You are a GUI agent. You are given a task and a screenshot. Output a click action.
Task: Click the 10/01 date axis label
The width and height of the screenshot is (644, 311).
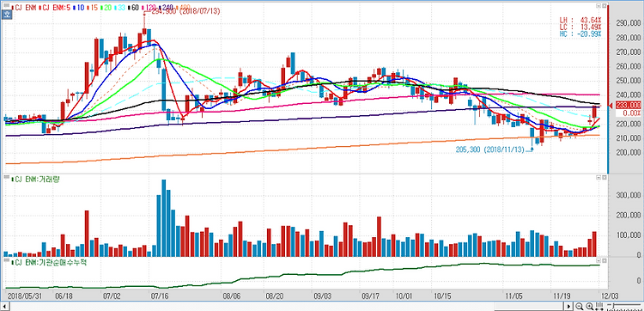pyautogui.click(x=404, y=296)
